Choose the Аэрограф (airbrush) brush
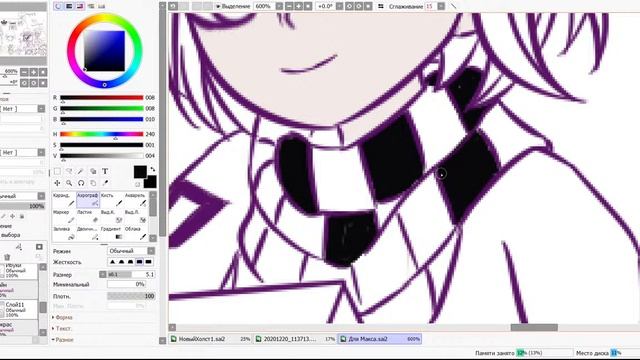Image resolution: width=640 pixels, height=360 pixels. (x=88, y=200)
